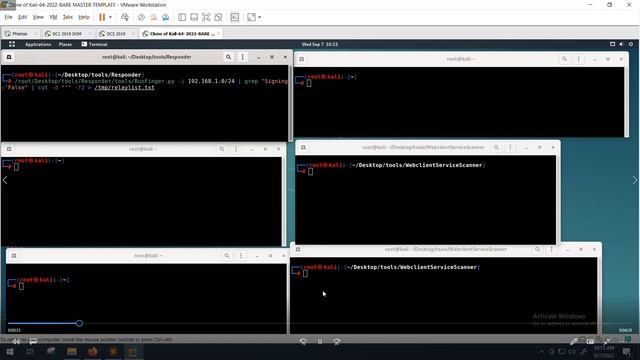Click the stretch guest display icon
The height and width of the screenshot is (360, 640).
click(251, 17)
